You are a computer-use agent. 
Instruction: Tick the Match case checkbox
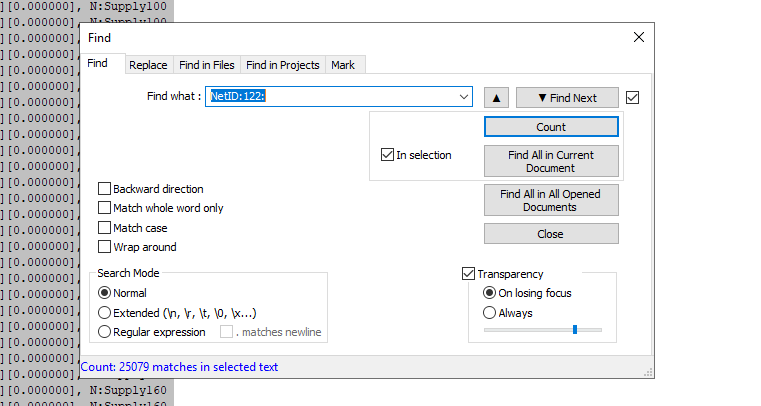click(104, 227)
